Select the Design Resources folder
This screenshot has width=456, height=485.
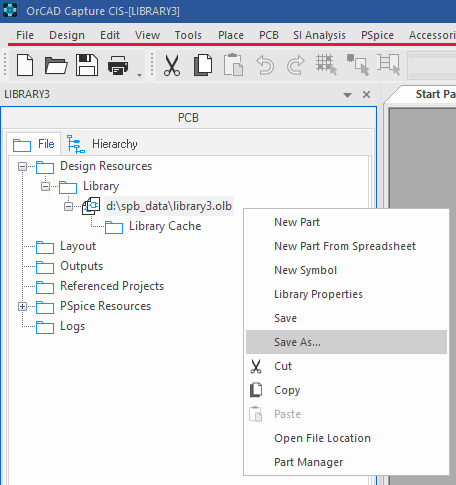click(106, 166)
